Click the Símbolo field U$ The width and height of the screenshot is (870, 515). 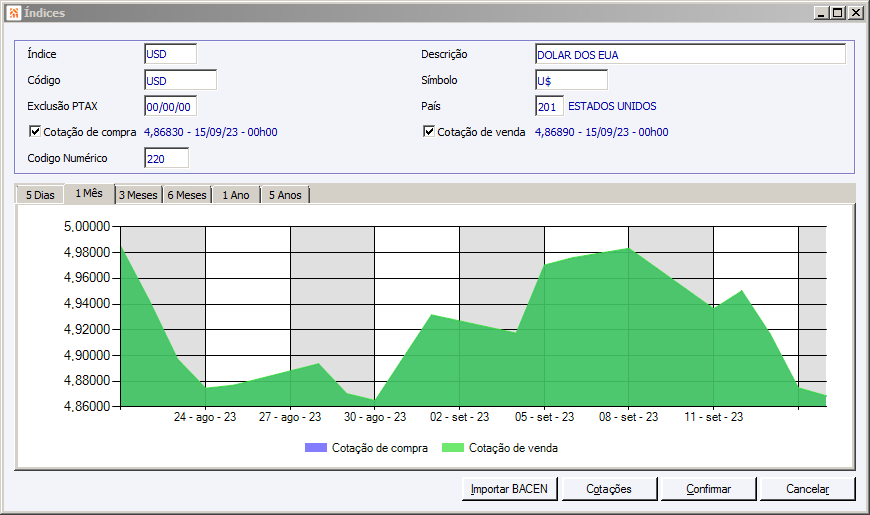click(571, 80)
